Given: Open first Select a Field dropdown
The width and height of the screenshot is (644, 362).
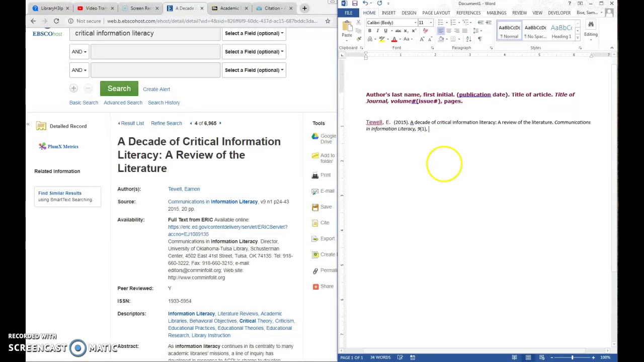Looking at the screenshot, I should pyautogui.click(x=254, y=33).
